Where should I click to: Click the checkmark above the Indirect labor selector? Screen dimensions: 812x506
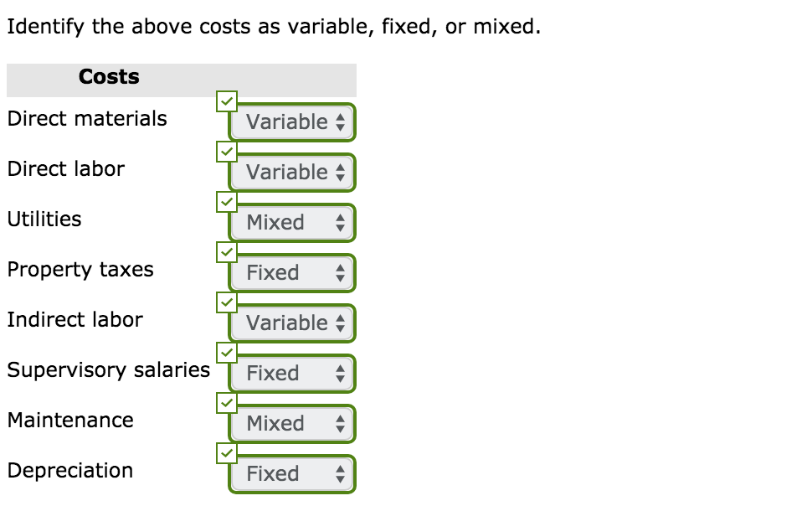(226, 302)
